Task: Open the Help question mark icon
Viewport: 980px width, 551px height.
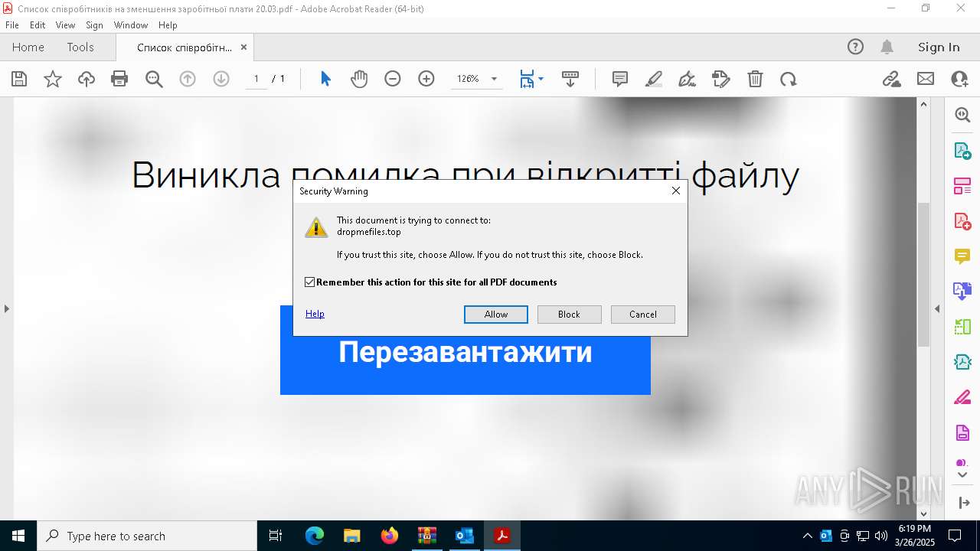Action: 855,47
